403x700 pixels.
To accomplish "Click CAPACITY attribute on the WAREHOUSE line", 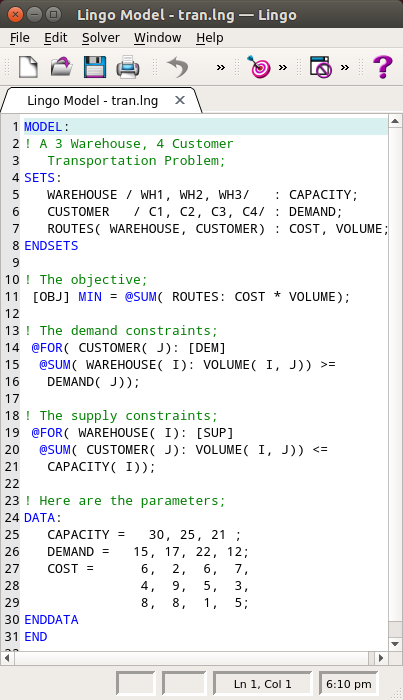I will coord(320,195).
